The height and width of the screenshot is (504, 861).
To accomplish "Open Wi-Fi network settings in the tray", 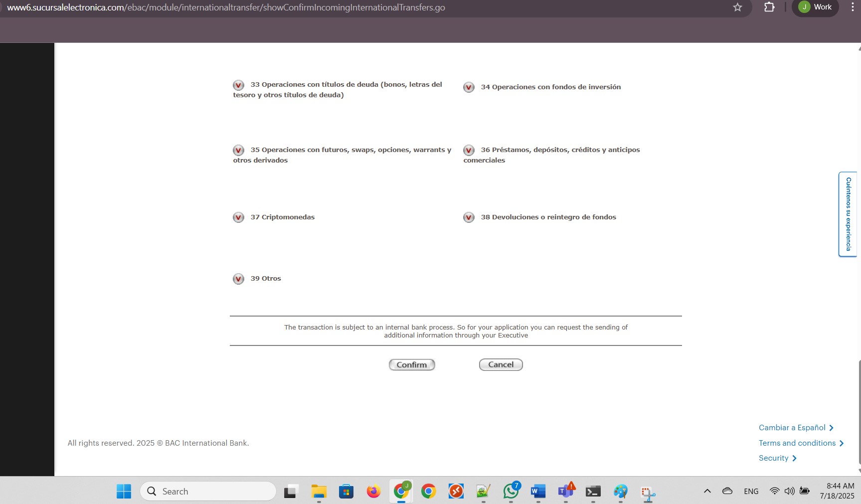I will [x=774, y=491].
